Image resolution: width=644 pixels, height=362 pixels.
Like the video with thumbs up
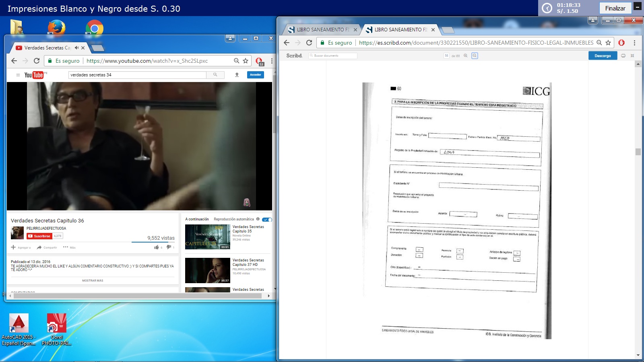tap(157, 247)
